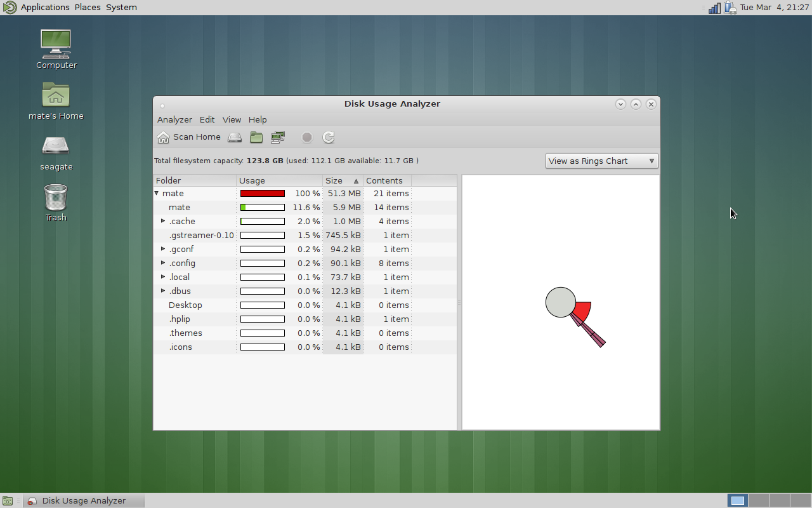The width and height of the screenshot is (812, 508).
Task: Click the Scan Filesystem drive icon
Action: tap(235, 137)
